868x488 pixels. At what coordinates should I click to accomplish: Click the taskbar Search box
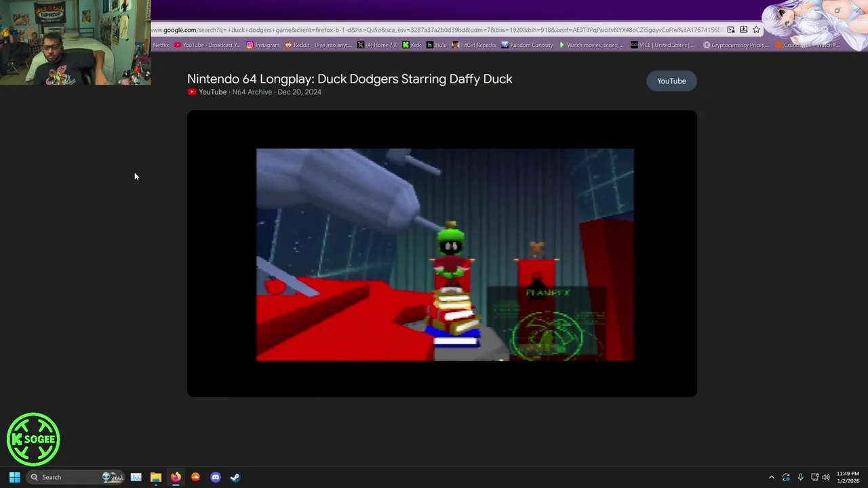pos(76,477)
